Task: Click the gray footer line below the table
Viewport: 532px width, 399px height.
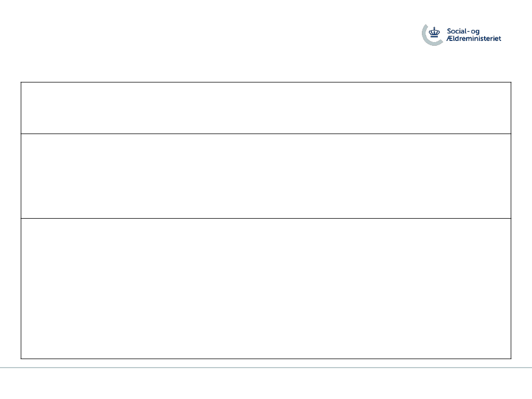Action: point(266,368)
